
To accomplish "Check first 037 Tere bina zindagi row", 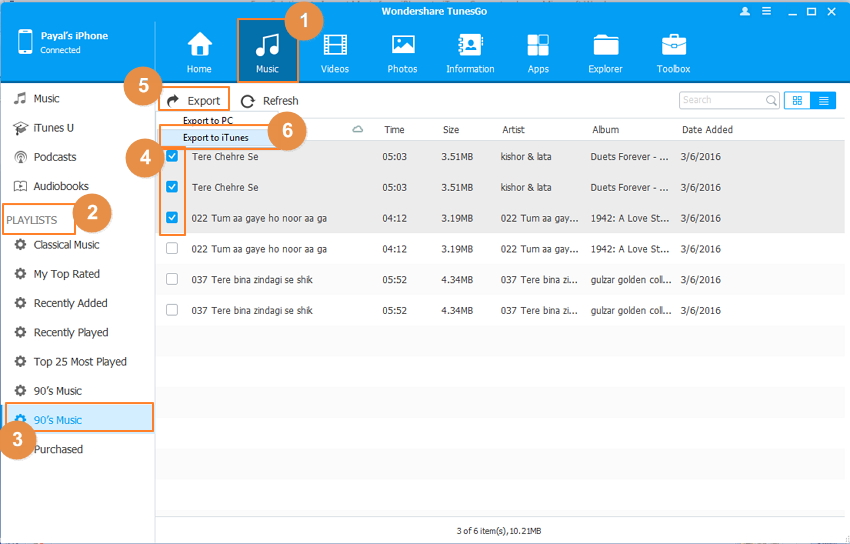I will pos(172,280).
